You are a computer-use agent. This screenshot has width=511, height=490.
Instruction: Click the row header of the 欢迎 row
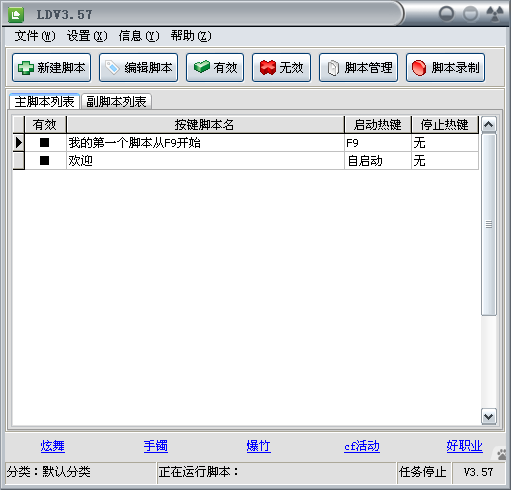click(x=19, y=161)
